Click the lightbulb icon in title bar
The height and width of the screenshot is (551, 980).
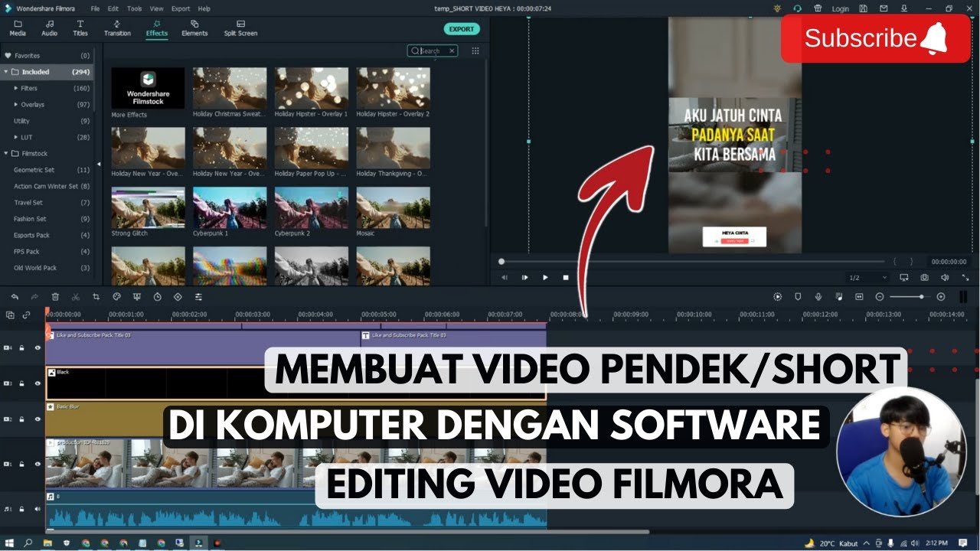778,8
